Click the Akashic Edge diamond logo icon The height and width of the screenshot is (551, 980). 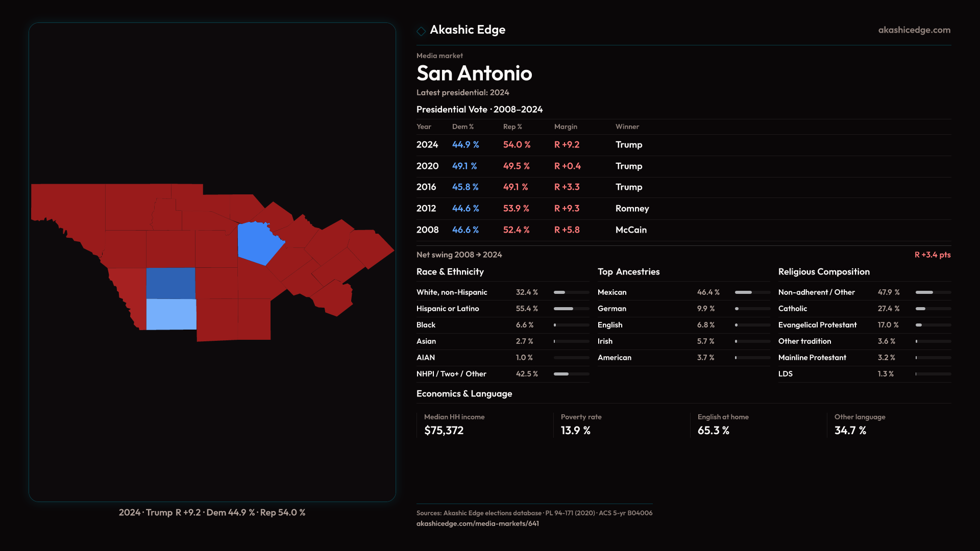421,31
